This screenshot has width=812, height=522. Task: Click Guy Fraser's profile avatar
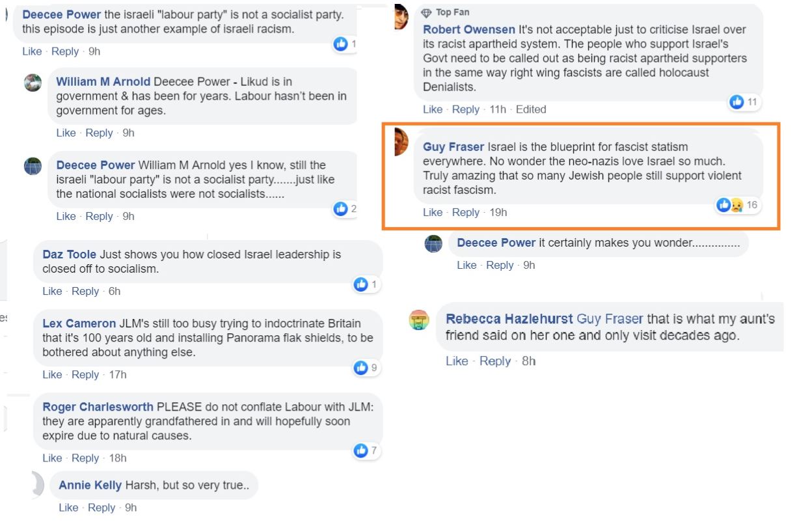coord(401,141)
